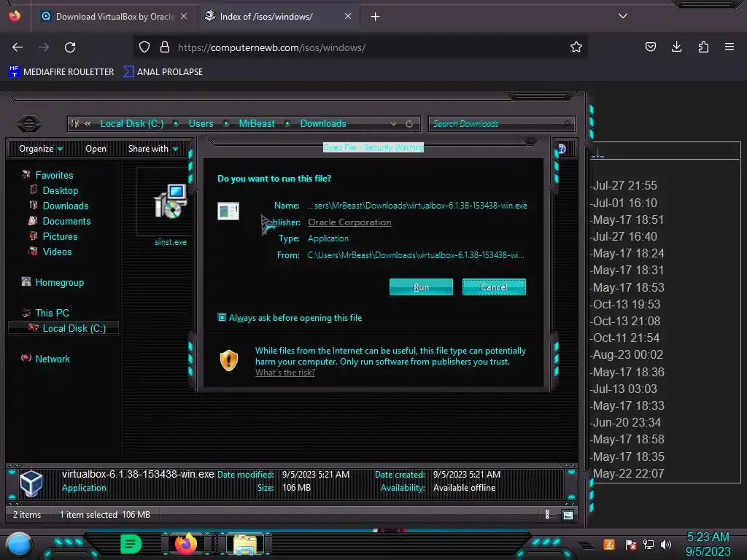Viewport: 747px width, 560px height.
Task: Select the installer file thumbnail in Explorer
Action: tap(170, 201)
